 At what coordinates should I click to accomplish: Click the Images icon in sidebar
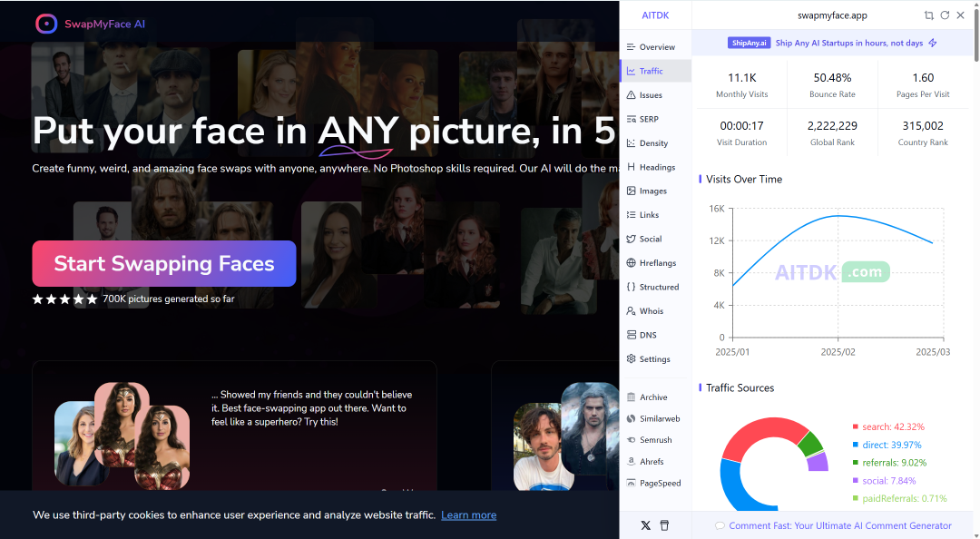(x=632, y=191)
